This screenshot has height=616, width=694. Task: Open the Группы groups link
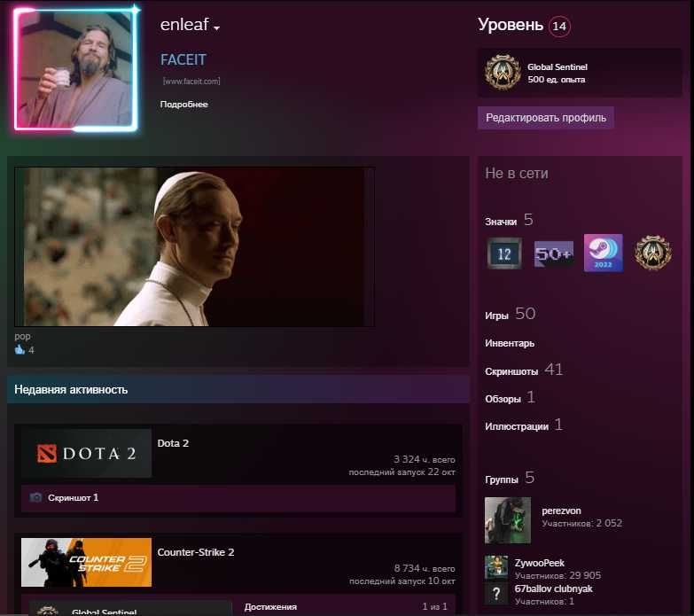click(502, 480)
